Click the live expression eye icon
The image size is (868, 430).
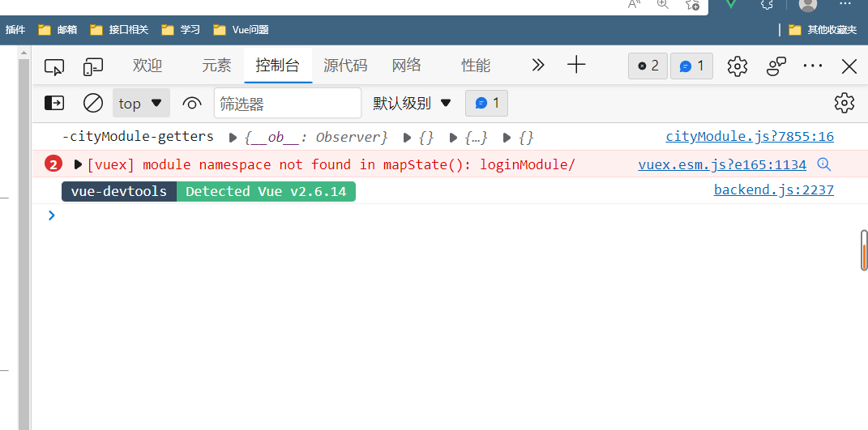point(191,104)
